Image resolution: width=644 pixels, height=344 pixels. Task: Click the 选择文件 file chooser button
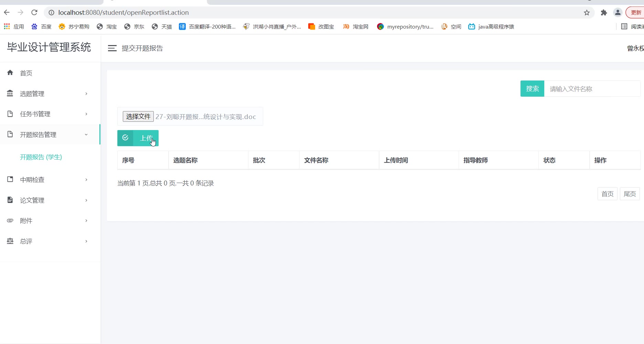pyautogui.click(x=138, y=116)
